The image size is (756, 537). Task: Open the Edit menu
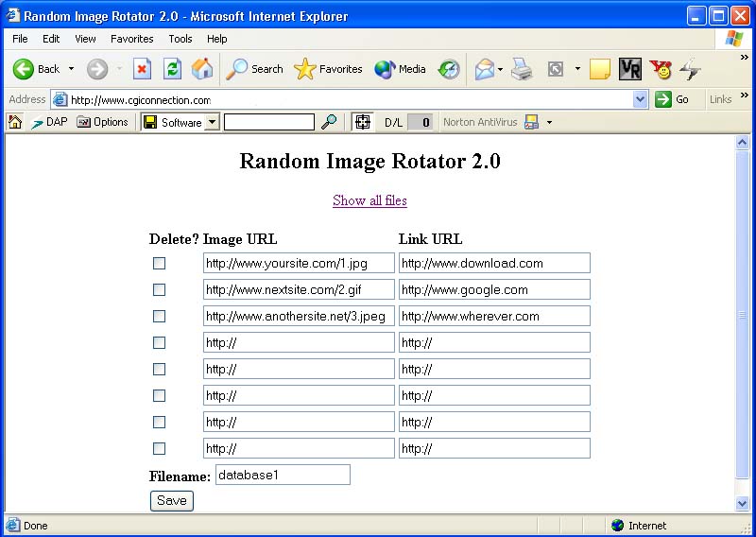(x=51, y=39)
